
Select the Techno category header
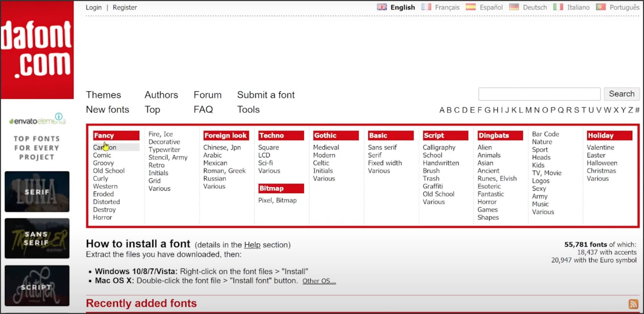tap(281, 135)
